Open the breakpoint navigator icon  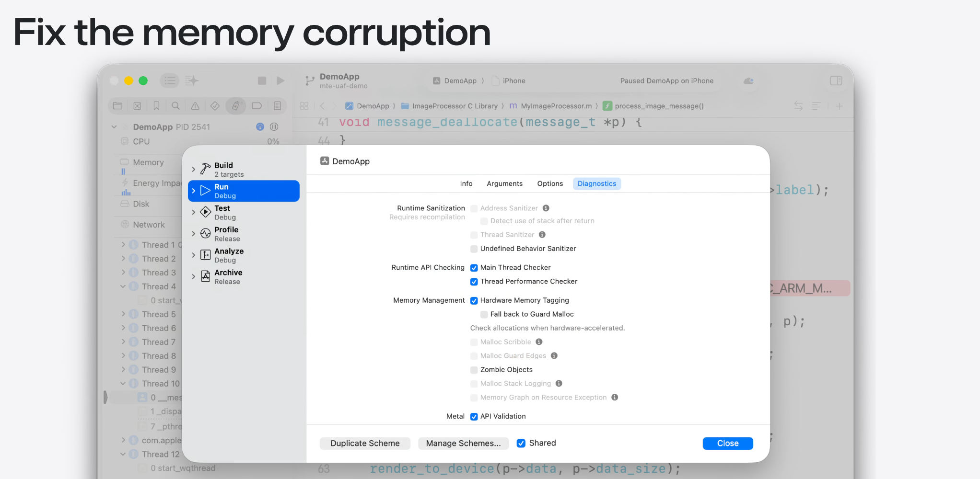tap(257, 106)
